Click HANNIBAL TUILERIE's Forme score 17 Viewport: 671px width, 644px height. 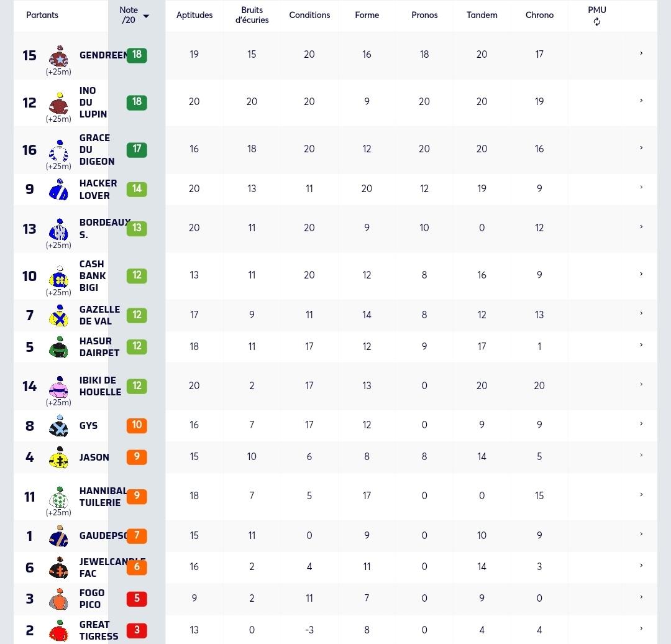click(x=367, y=495)
